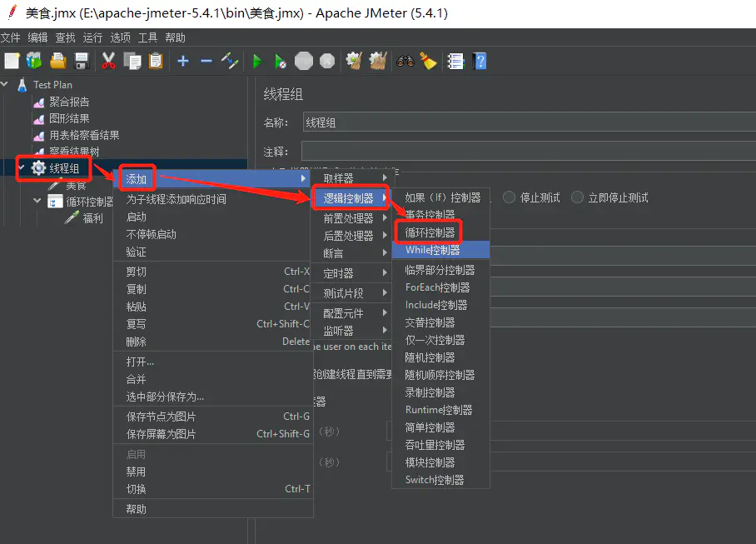The image size is (756, 544).
Task: Click the Shutdown test icon
Action: point(327,62)
